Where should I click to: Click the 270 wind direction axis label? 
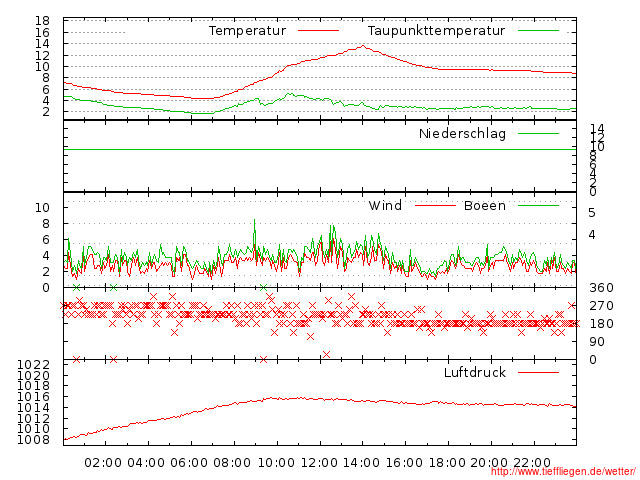coord(601,306)
